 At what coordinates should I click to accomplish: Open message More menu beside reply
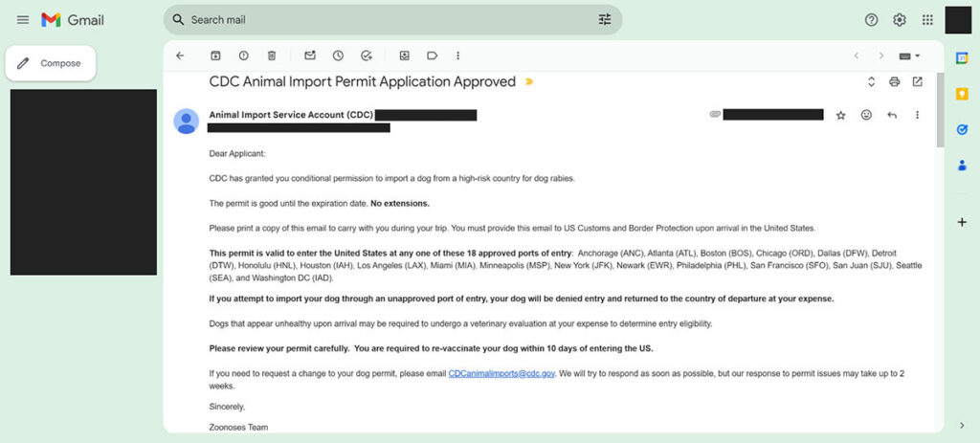[x=917, y=115]
